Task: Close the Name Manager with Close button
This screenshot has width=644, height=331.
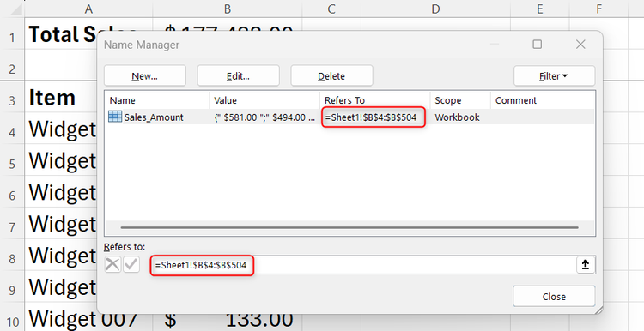Action: point(554,296)
